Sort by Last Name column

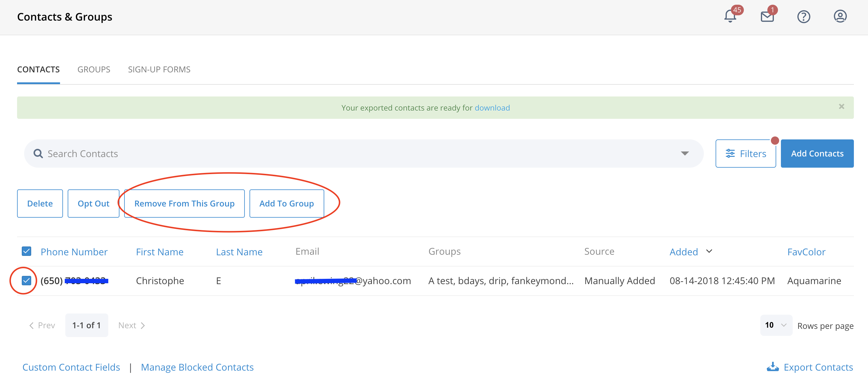(x=239, y=251)
